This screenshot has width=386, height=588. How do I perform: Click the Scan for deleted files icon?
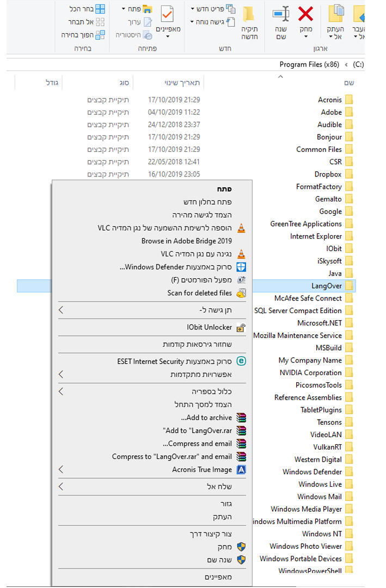point(241,293)
